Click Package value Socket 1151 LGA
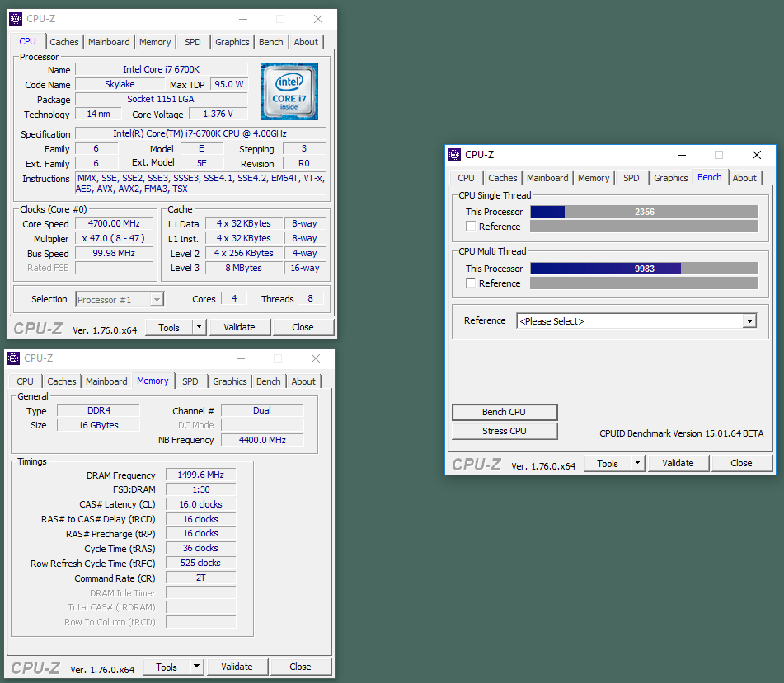 161,99
